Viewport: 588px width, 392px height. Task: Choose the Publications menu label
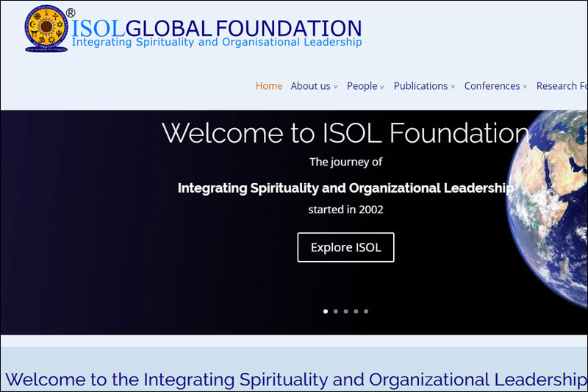pos(420,86)
